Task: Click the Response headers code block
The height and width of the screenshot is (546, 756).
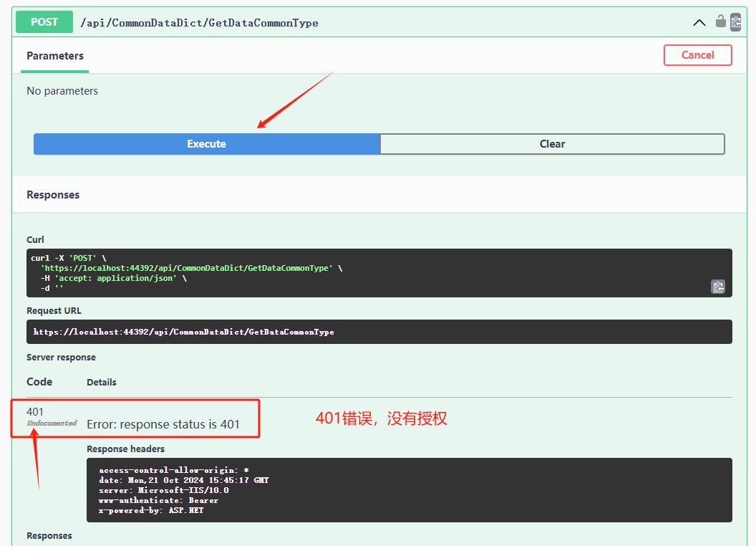Action: click(x=408, y=490)
